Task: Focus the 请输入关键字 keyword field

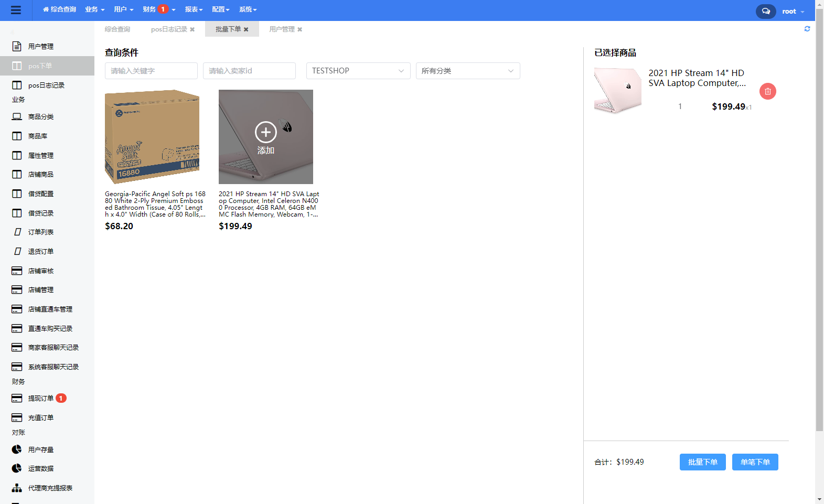Action: pyautogui.click(x=151, y=71)
